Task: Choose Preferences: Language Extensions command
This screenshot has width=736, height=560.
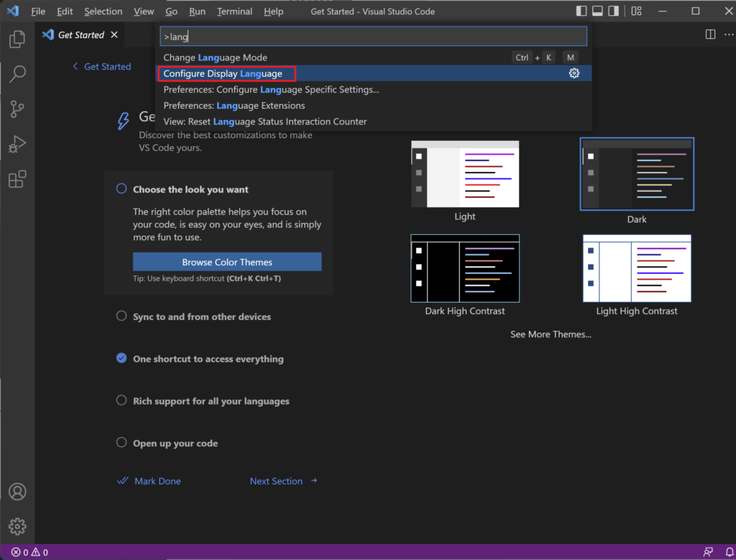Action: tap(374, 105)
